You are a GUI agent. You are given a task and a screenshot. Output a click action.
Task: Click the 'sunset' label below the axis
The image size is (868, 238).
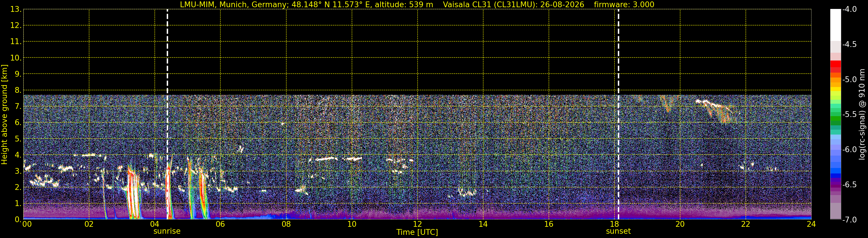pyautogui.click(x=618, y=231)
